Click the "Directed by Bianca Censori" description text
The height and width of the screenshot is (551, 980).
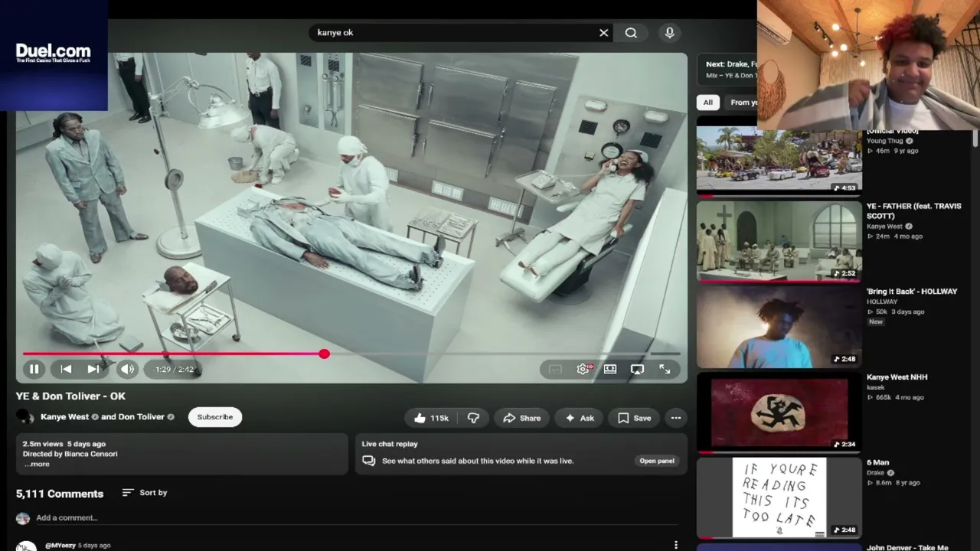(x=70, y=454)
